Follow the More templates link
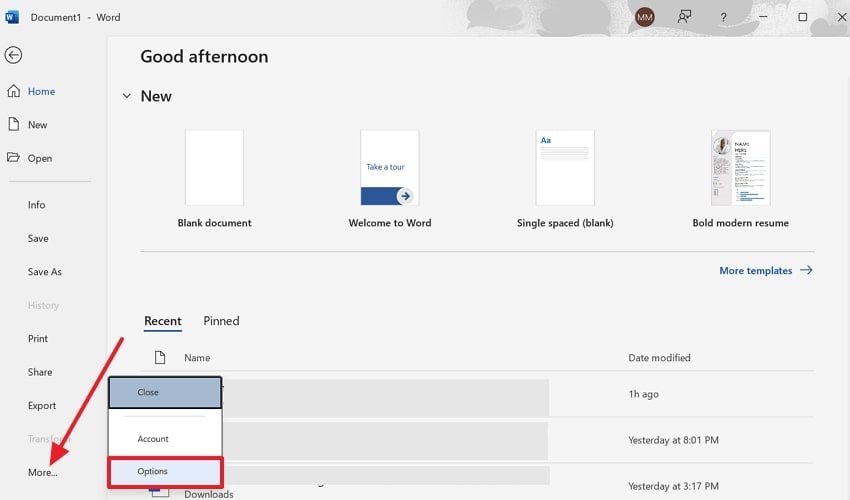The height and width of the screenshot is (500, 850). [765, 270]
